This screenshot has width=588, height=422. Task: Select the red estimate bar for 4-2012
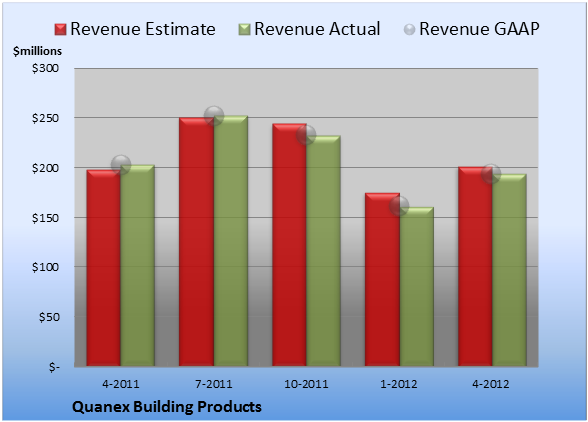pos(475,266)
